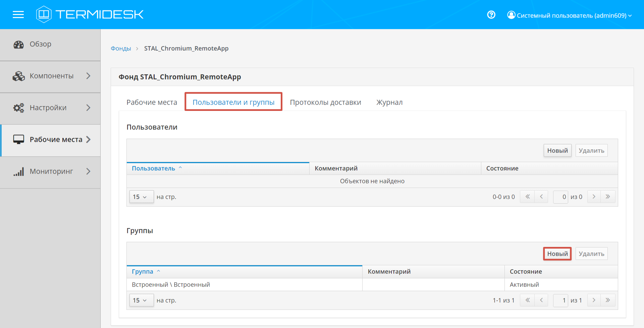The width and height of the screenshot is (644, 328).
Task: Switch to the Протоколы доставки tab
Action: [x=325, y=102]
